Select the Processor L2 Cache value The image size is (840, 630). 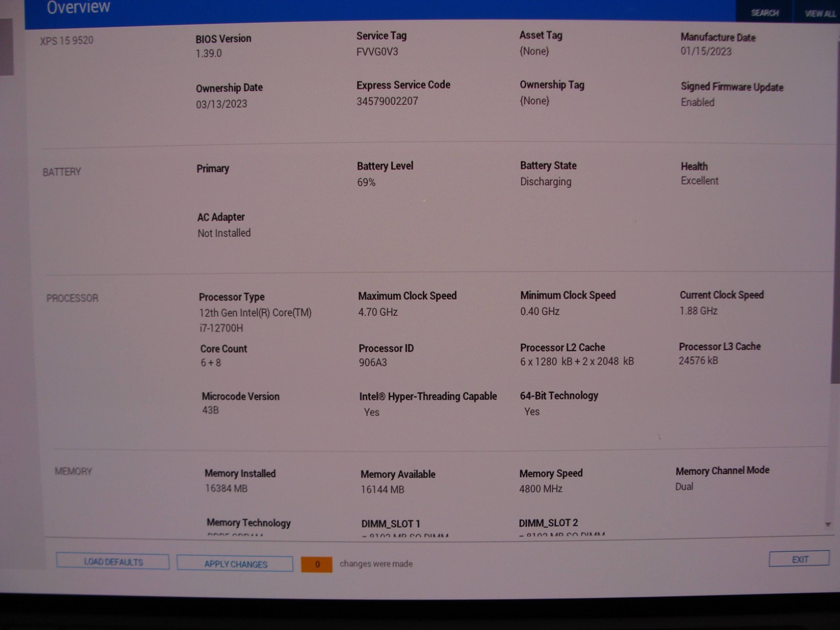point(577,361)
